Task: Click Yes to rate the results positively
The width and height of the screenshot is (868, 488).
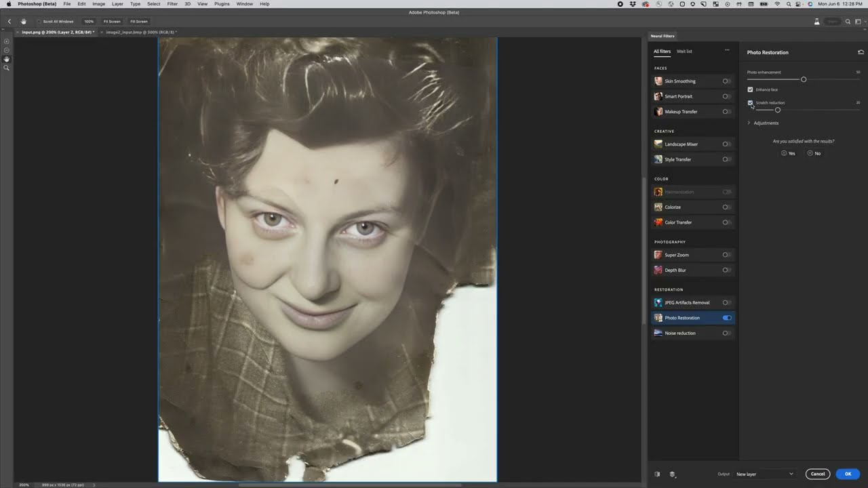Action: point(788,153)
